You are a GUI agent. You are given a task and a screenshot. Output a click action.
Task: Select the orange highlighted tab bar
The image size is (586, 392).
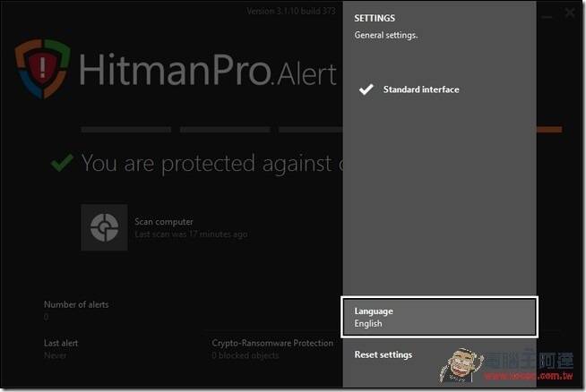tap(549, 130)
